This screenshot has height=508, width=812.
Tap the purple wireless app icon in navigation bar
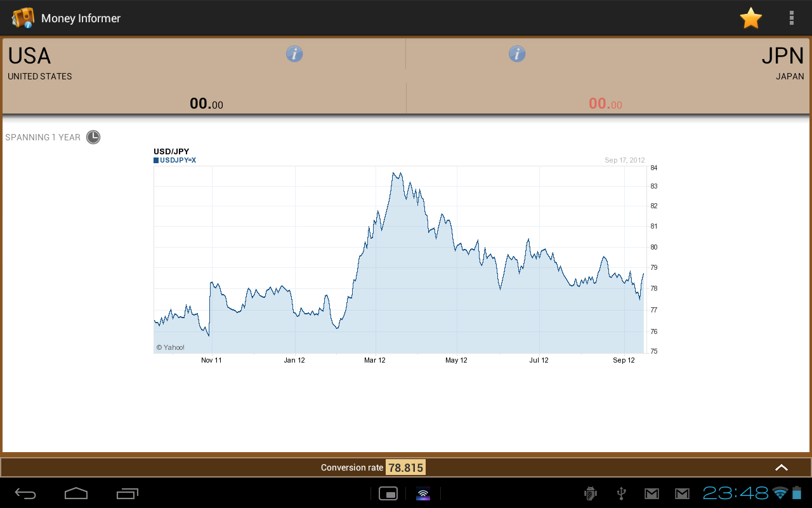[x=423, y=493]
